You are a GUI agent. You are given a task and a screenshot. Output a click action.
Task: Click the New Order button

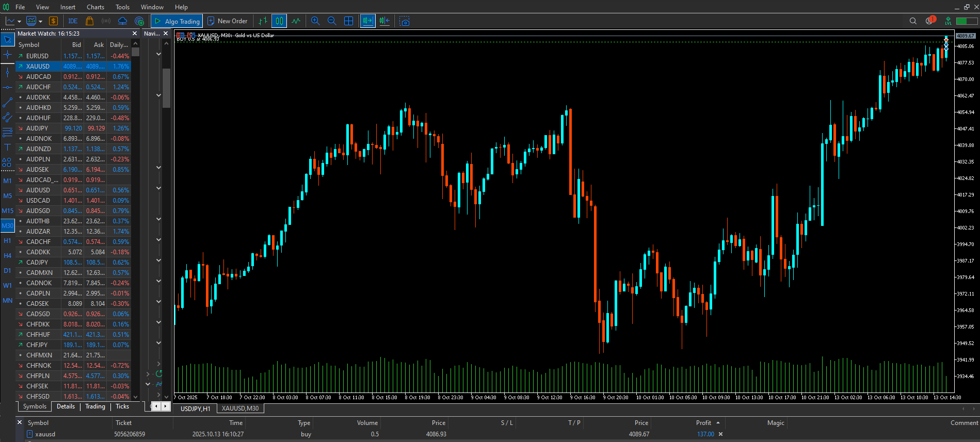(228, 21)
